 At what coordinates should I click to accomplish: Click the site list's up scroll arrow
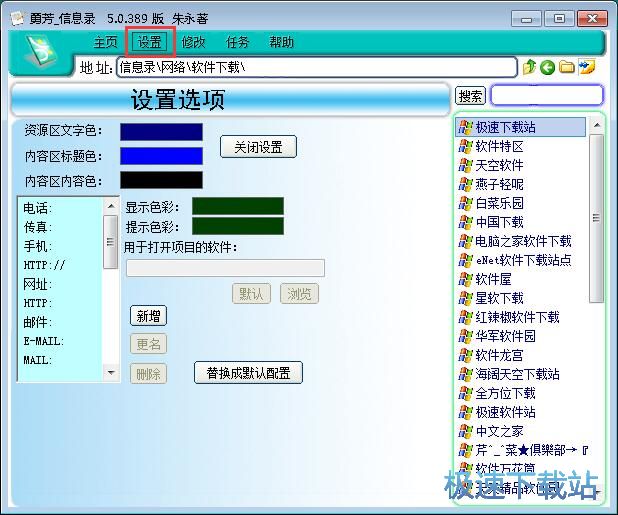pos(597,126)
